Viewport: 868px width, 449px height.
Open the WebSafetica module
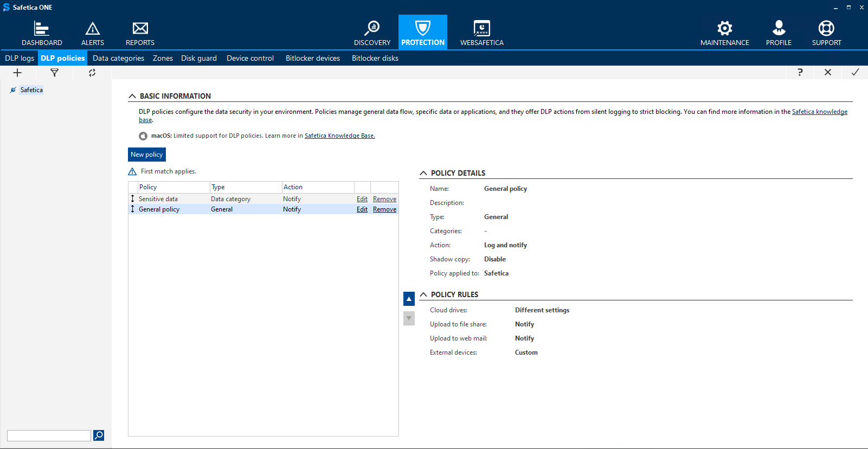(482, 33)
